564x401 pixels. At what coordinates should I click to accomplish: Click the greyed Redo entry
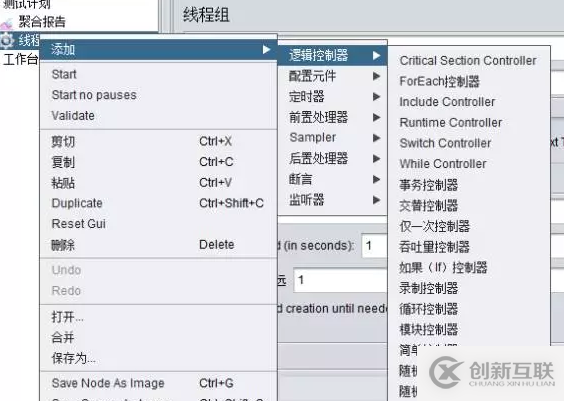pyautogui.click(x=159, y=291)
